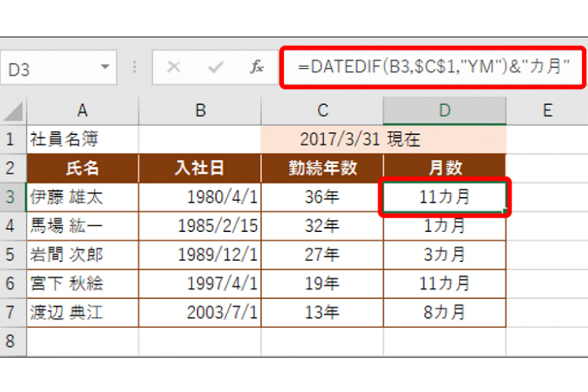The image size is (588, 392).
Task: Select row 6 header
Action: click(x=13, y=284)
